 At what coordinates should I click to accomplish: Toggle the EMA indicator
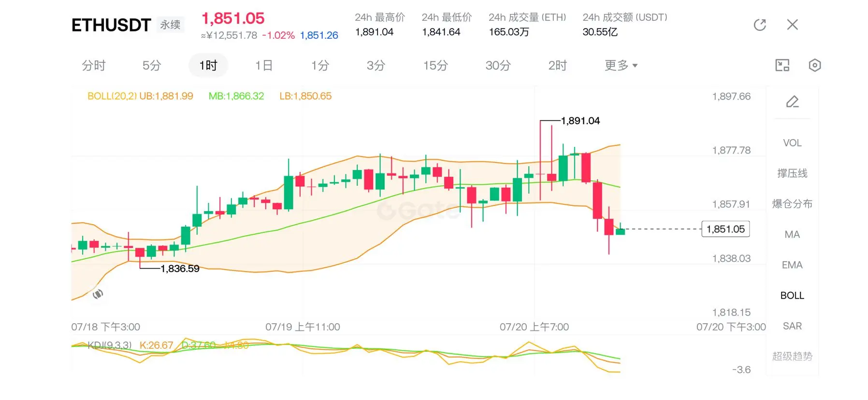pos(792,265)
